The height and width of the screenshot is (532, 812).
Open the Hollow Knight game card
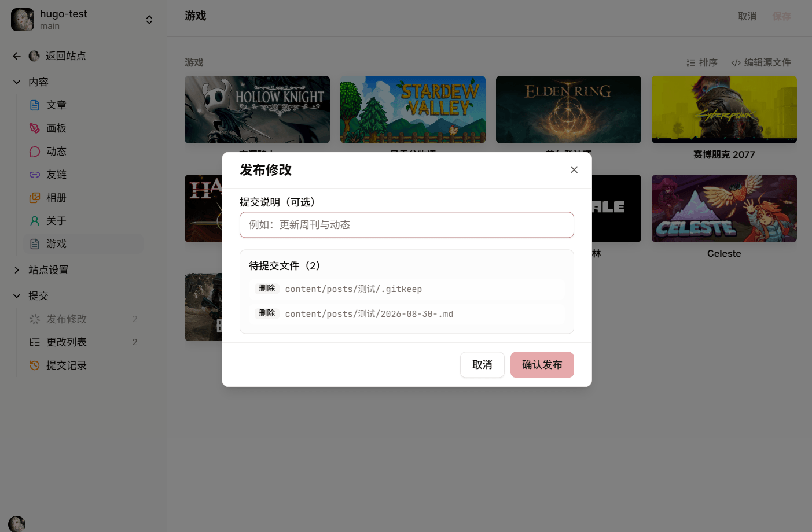pyautogui.click(x=257, y=109)
